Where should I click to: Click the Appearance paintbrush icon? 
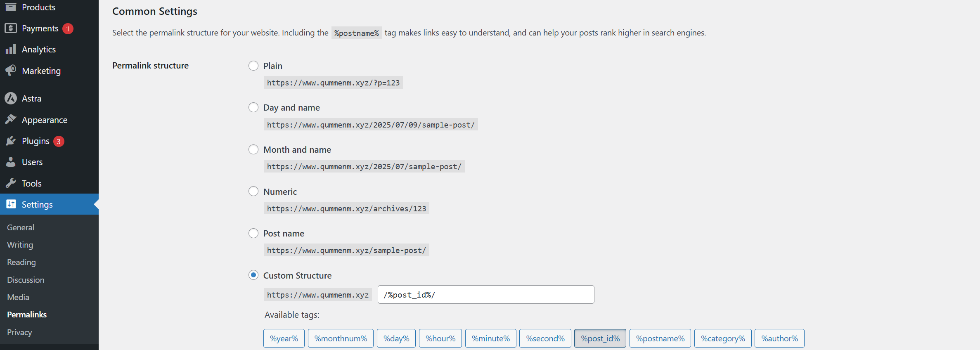(11, 120)
